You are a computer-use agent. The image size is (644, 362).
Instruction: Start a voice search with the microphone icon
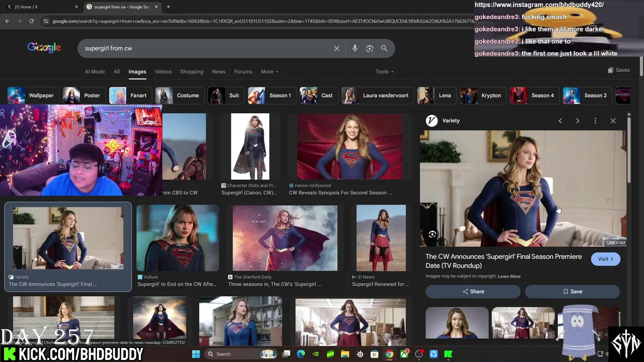click(x=355, y=48)
